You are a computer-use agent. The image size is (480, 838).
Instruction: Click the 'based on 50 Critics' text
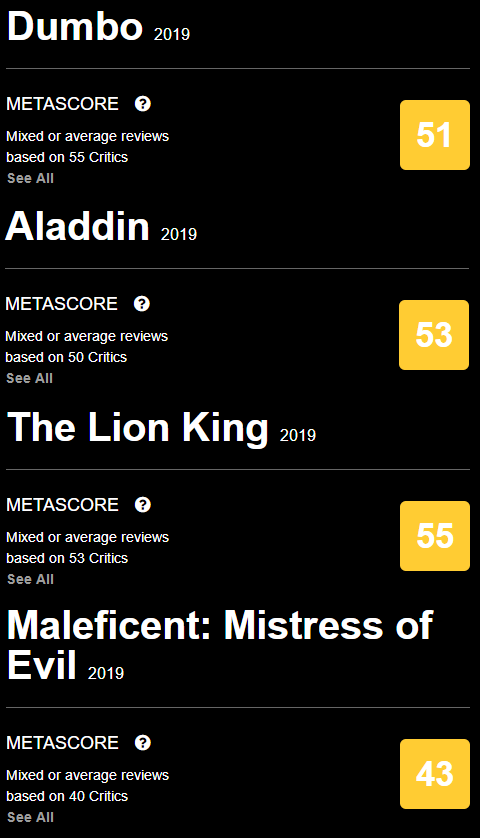coord(66,357)
